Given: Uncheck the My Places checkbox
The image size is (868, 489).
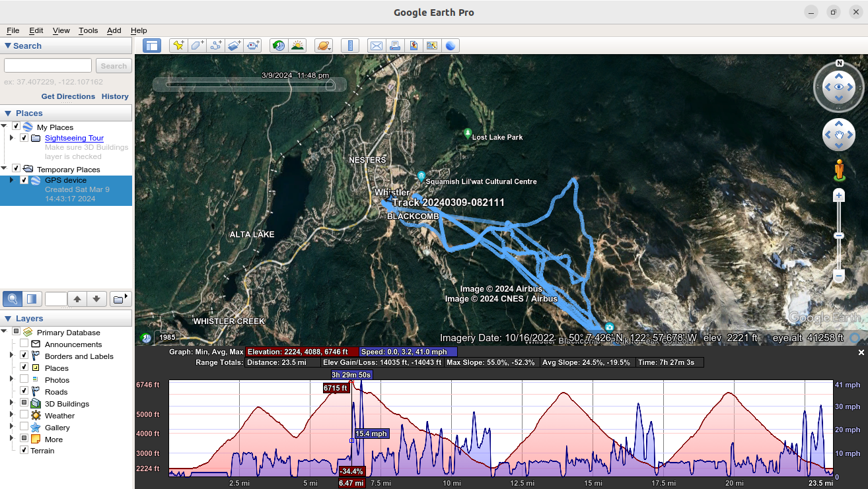Looking at the screenshot, I should pyautogui.click(x=16, y=127).
